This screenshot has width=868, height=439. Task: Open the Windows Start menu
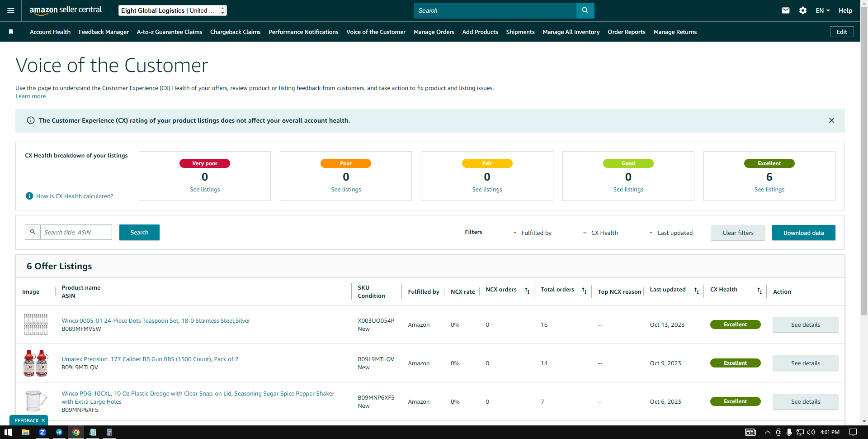tap(8, 432)
